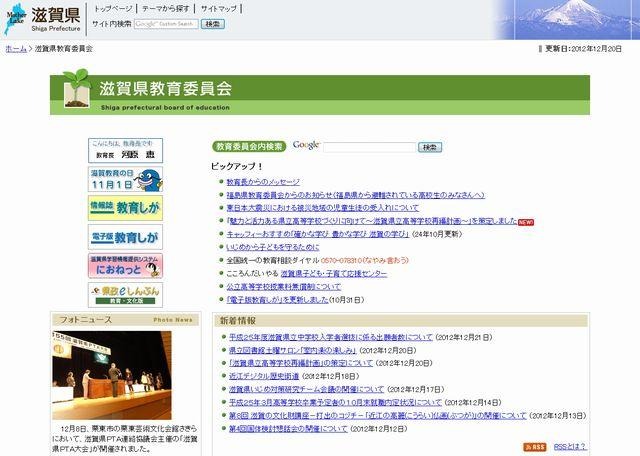
Task: Open the 高等学校卒業予定者 就職内定状況 link
Action: [x=336, y=403]
